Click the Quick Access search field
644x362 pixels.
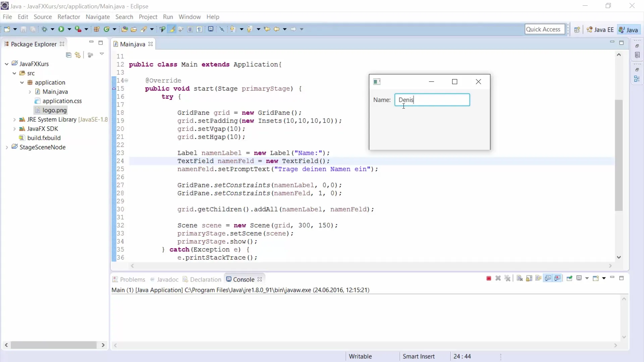pyautogui.click(x=545, y=29)
